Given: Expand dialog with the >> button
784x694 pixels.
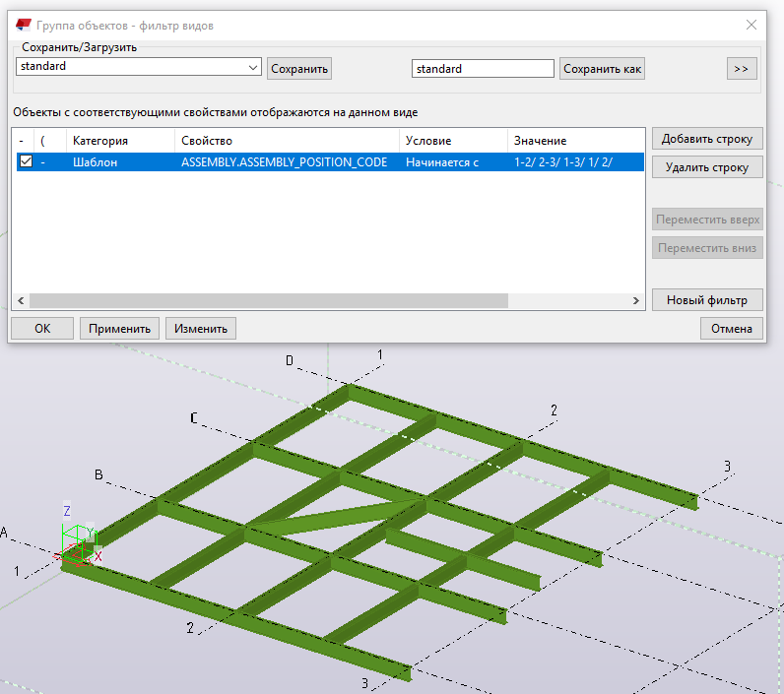Looking at the screenshot, I should point(743,69).
